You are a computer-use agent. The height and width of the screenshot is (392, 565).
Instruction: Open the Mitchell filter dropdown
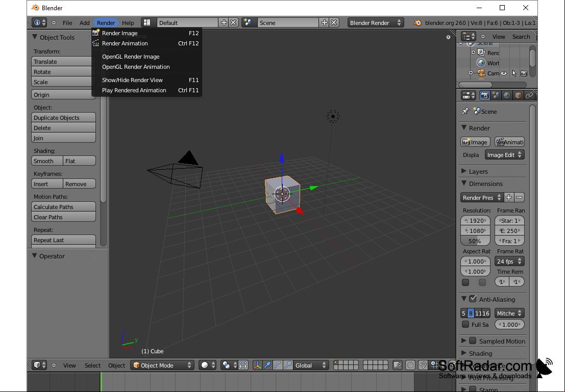pyautogui.click(x=509, y=313)
